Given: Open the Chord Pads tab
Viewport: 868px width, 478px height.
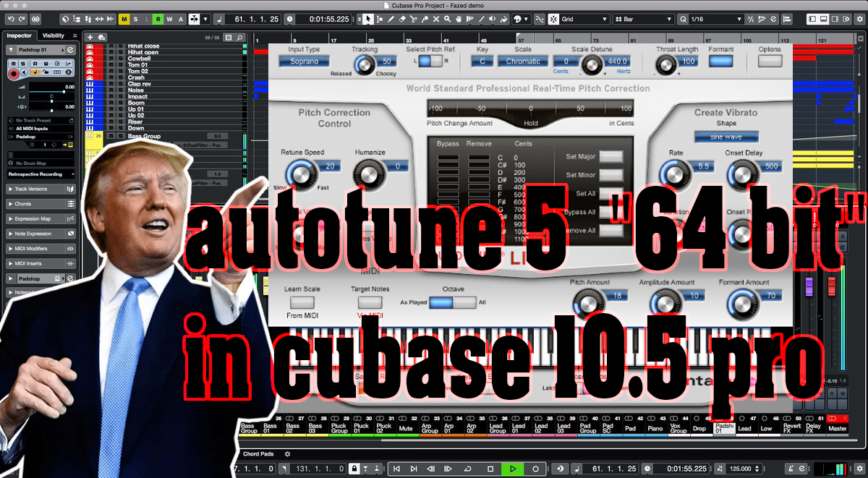Looking at the screenshot, I should 260,454.
